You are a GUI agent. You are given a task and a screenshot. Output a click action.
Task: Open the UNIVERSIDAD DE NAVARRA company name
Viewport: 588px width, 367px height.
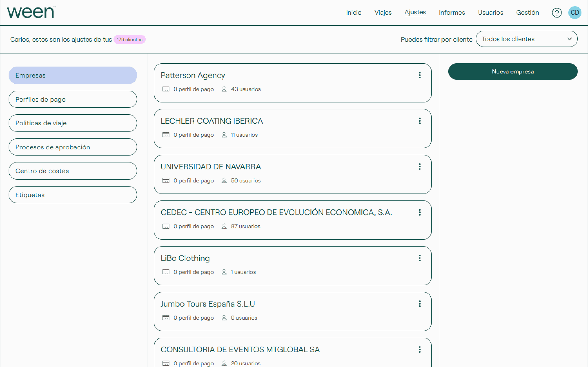pos(211,167)
